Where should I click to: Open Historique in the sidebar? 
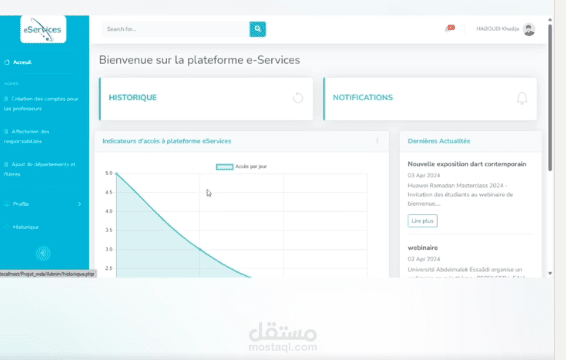26,227
